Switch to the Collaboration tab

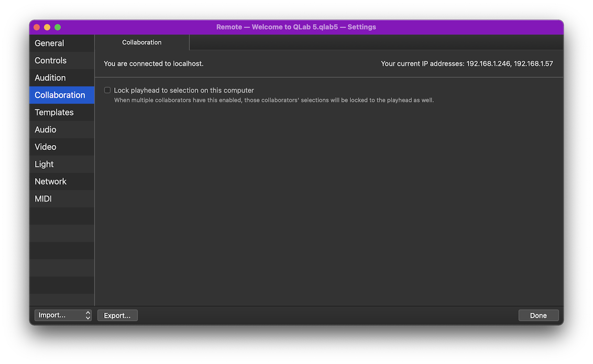[x=141, y=42]
